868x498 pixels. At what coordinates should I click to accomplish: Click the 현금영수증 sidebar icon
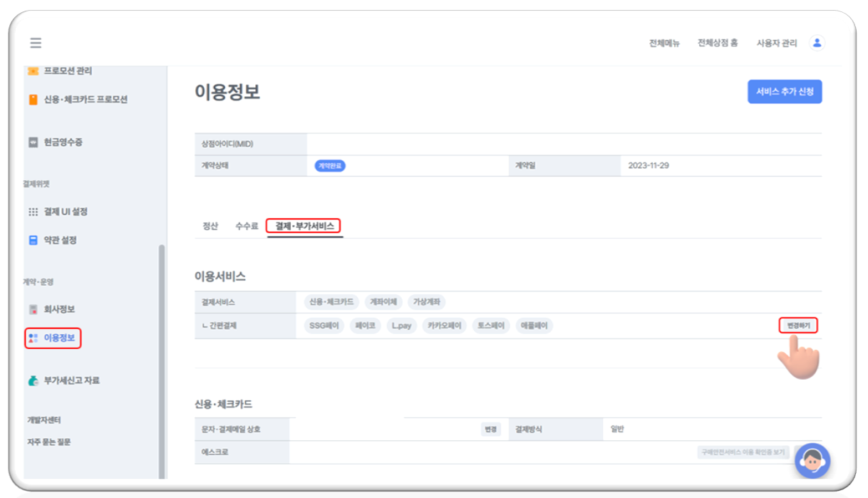33,142
